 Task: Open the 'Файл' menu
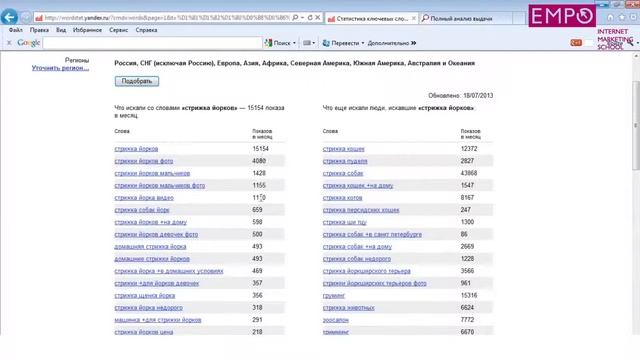coord(16,30)
